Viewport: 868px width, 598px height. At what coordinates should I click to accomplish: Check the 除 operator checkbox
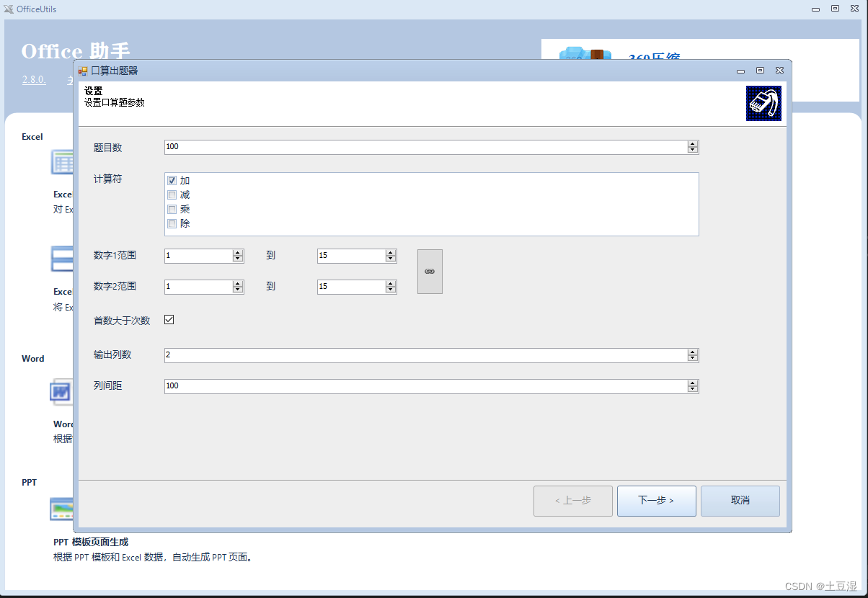pos(172,224)
